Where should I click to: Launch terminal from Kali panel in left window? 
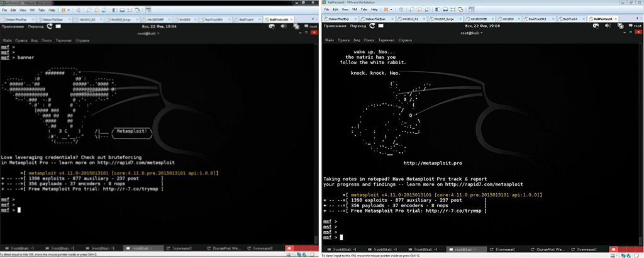58,26
